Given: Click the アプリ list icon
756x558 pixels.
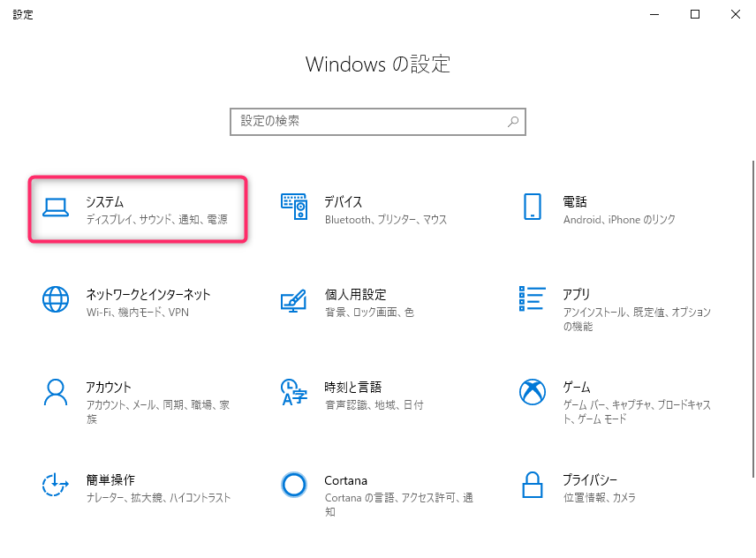Looking at the screenshot, I should click(x=533, y=298).
